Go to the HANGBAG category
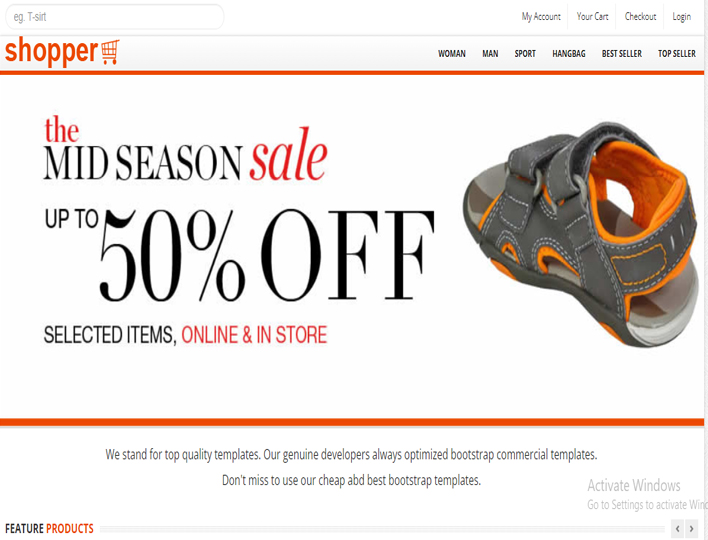708x540 pixels. tap(568, 54)
